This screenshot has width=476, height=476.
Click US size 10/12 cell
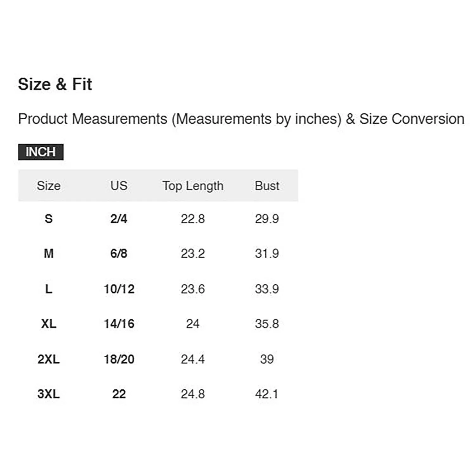(x=119, y=289)
